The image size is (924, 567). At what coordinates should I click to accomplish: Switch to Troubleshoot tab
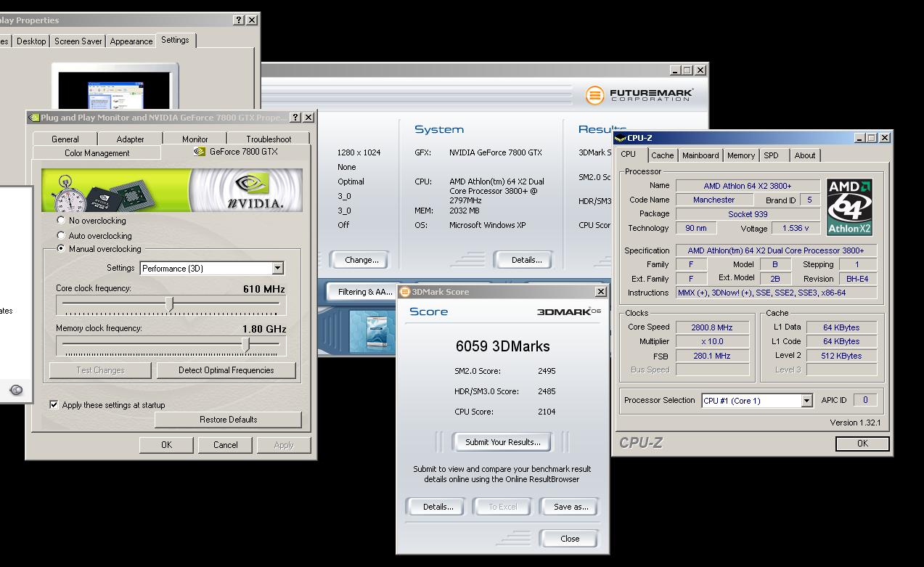click(269, 139)
